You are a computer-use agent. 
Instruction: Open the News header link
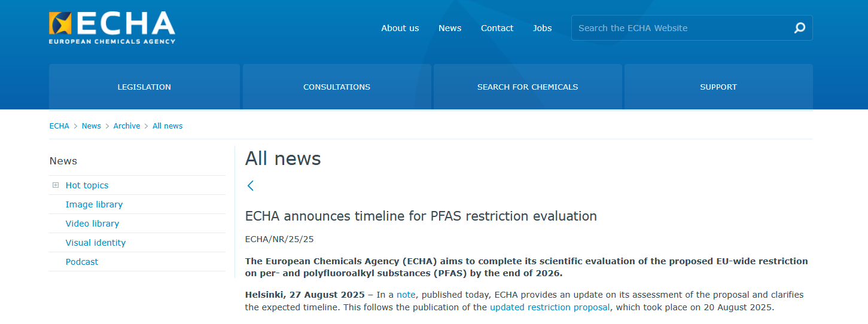[450, 28]
